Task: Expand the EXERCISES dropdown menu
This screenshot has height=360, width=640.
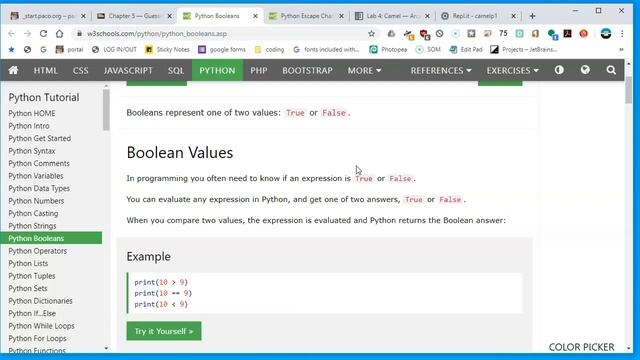Action: coord(512,70)
